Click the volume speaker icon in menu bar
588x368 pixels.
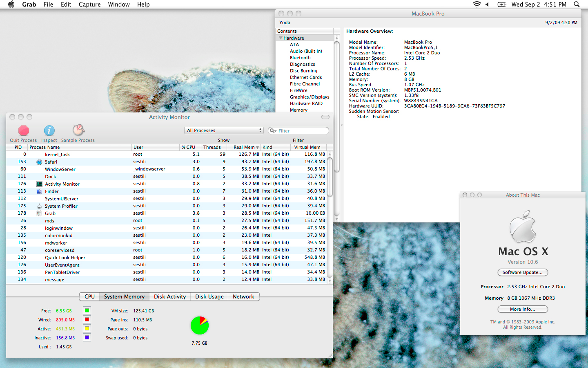click(x=487, y=4)
